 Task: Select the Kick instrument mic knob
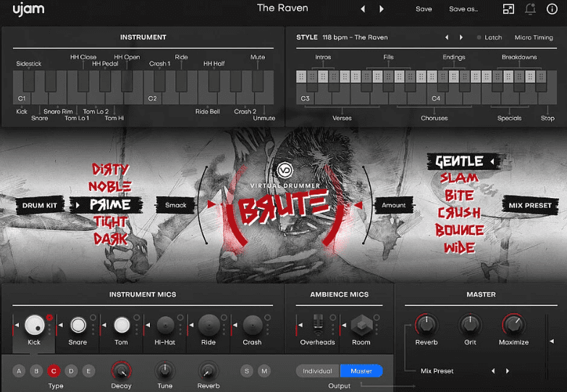tap(34, 325)
